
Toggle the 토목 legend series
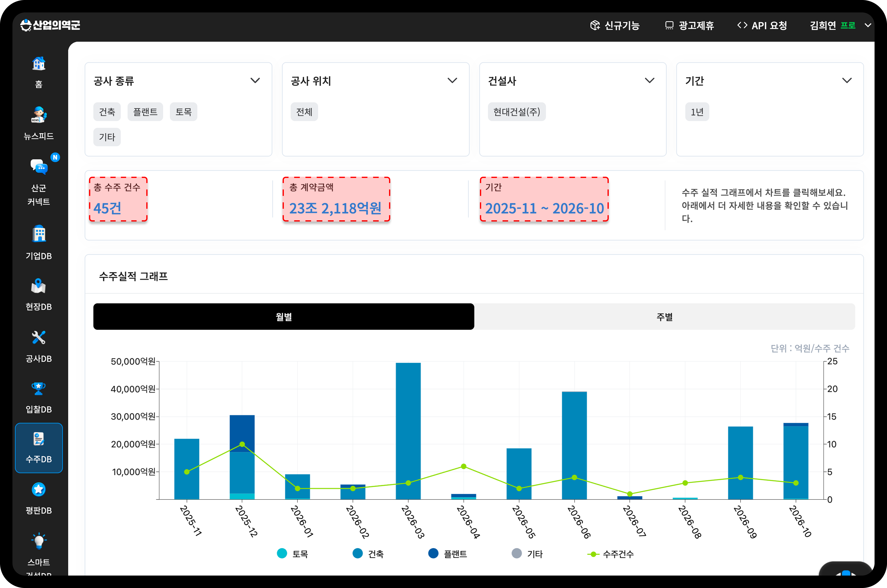coord(293,554)
